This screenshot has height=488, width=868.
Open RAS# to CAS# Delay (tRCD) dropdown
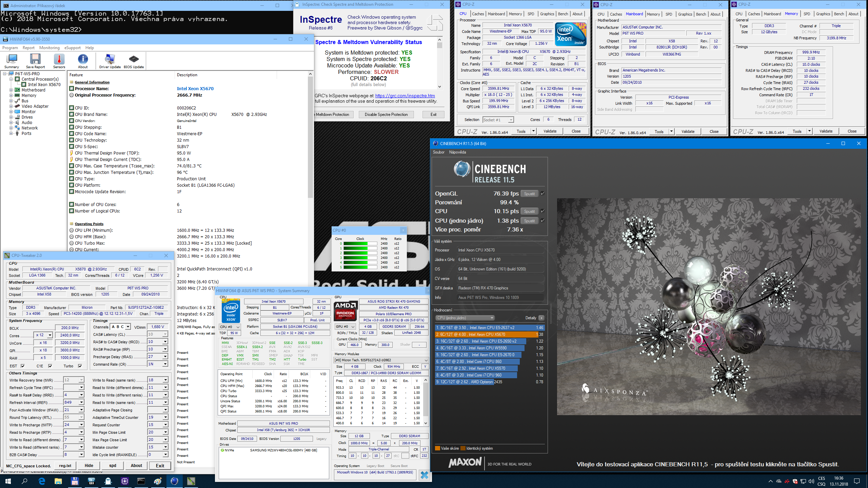(165, 342)
